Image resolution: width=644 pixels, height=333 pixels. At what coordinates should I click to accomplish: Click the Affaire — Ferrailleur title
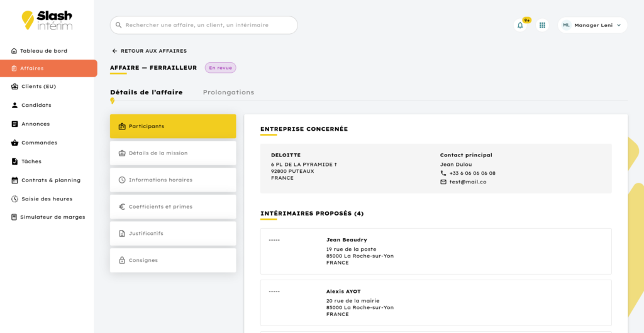(153, 68)
